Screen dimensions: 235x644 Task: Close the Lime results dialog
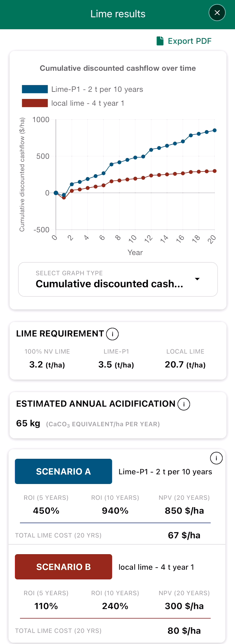[x=217, y=13]
